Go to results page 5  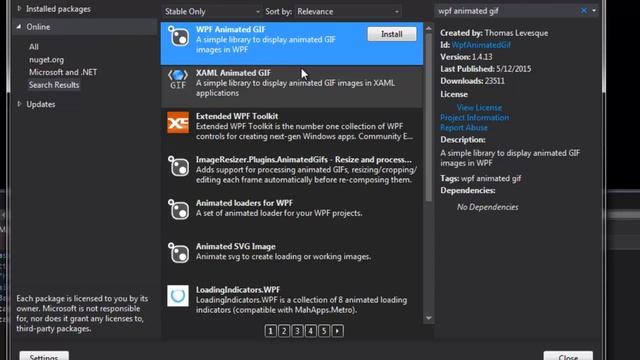(x=324, y=331)
